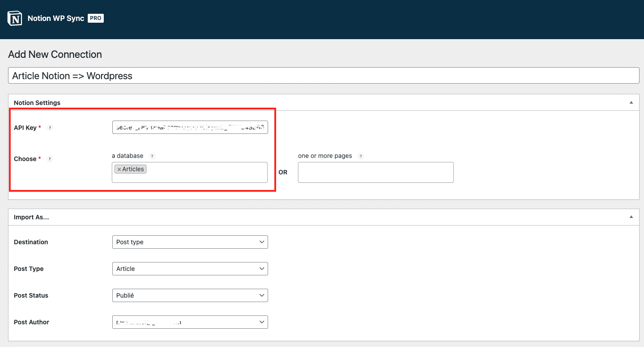The width and height of the screenshot is (644, 347).
Task: Open the Post Type dropdown
Action: pyautogui.click(x=190, y=269)
